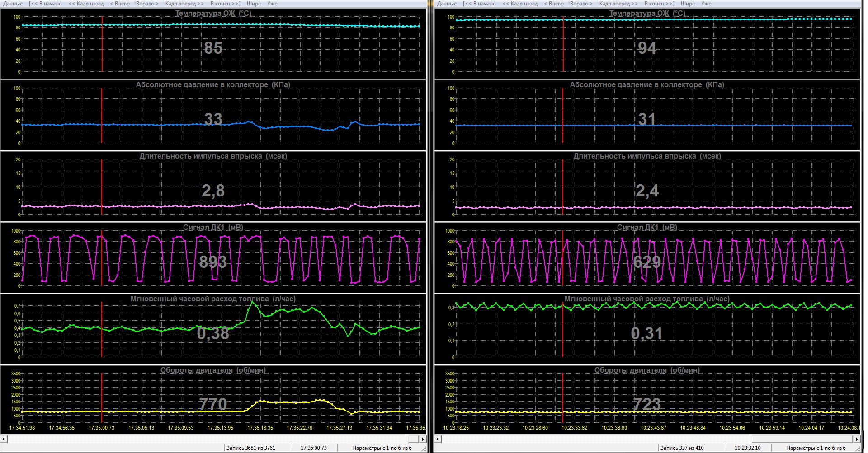Image resolution: width=868 pixels, height=453 pixels.
Task: Click left 'Обороты двигателя (об/мин)' title
Action: 213,370
